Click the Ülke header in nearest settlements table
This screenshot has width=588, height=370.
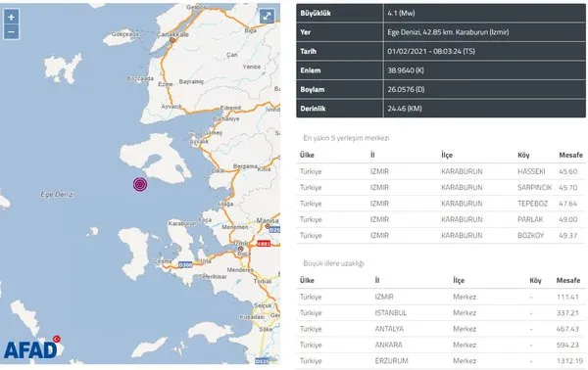pyautogui.click(x=307, y=155)
